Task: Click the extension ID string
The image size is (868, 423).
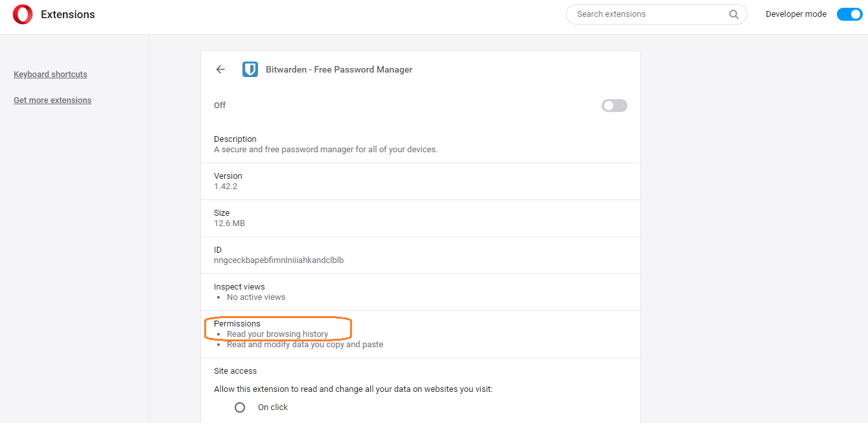Action: coord(279,260)
